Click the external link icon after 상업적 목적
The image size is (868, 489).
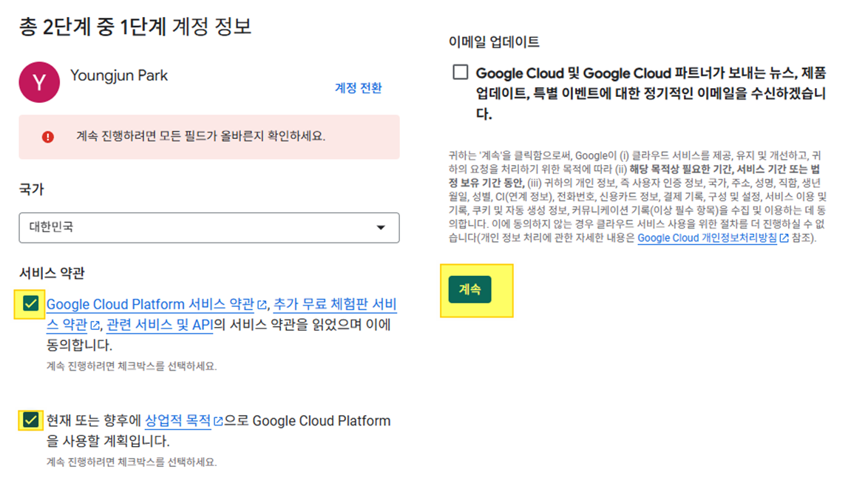[218, 422]
